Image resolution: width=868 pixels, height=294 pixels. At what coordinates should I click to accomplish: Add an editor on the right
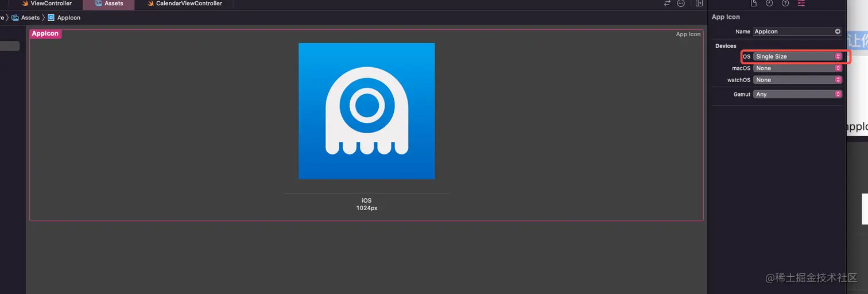coord(699,3)
